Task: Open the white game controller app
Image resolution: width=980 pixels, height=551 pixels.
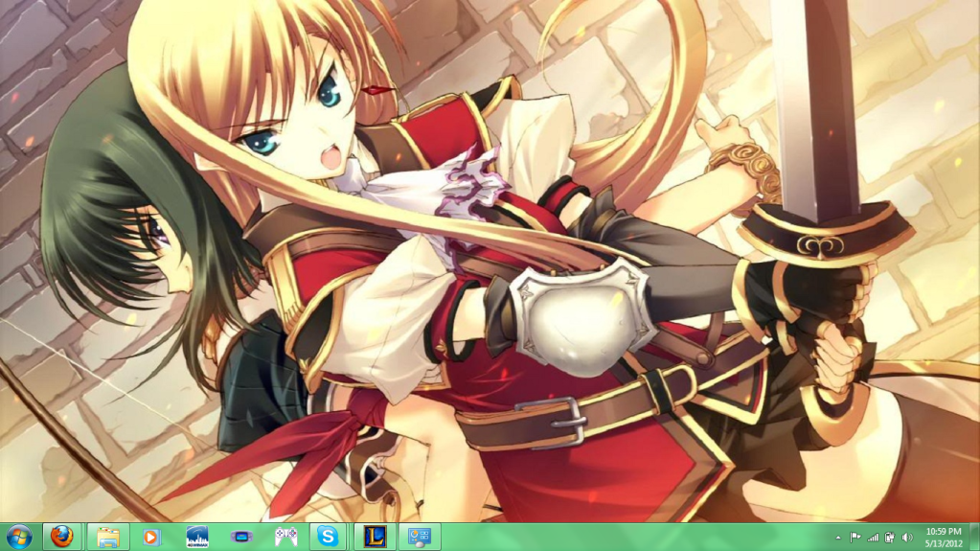Action: [x=285, y=537]
